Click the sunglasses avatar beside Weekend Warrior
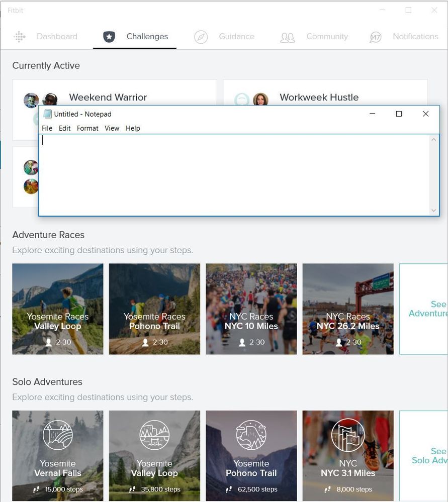Screen dimensions: 448x502 click(x=50, y=99)
